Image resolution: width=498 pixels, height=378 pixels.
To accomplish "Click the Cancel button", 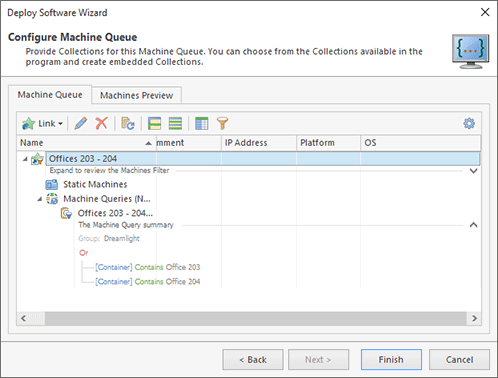I will [459, 360].
